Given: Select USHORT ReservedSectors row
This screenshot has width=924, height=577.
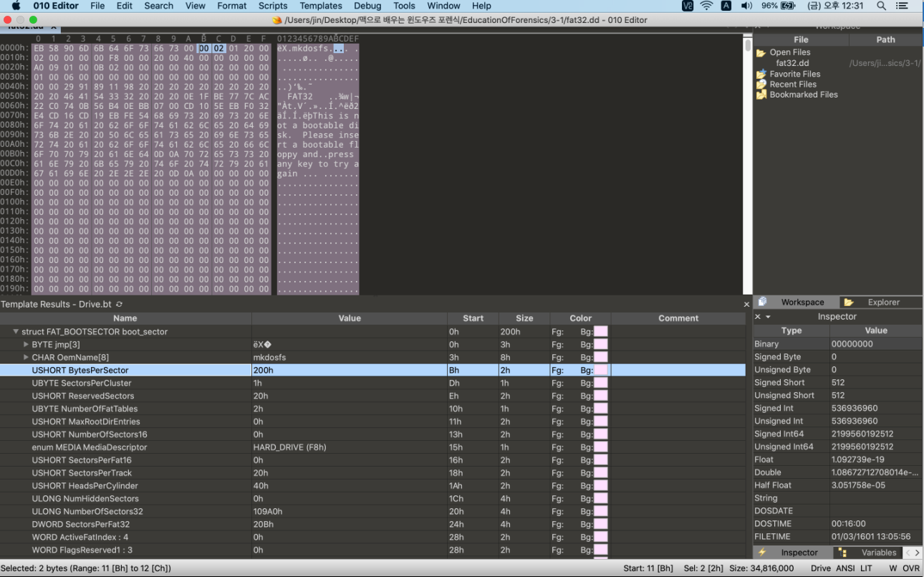Looking at the screenshot, I should (372, 396).
